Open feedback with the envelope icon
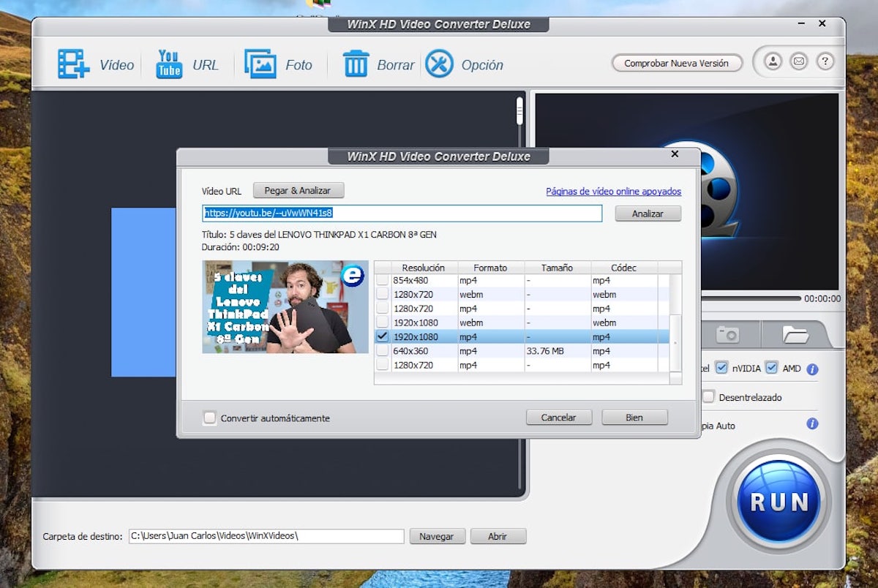The height and width of the screenshot is (588, 878). [x=799, y=62]
